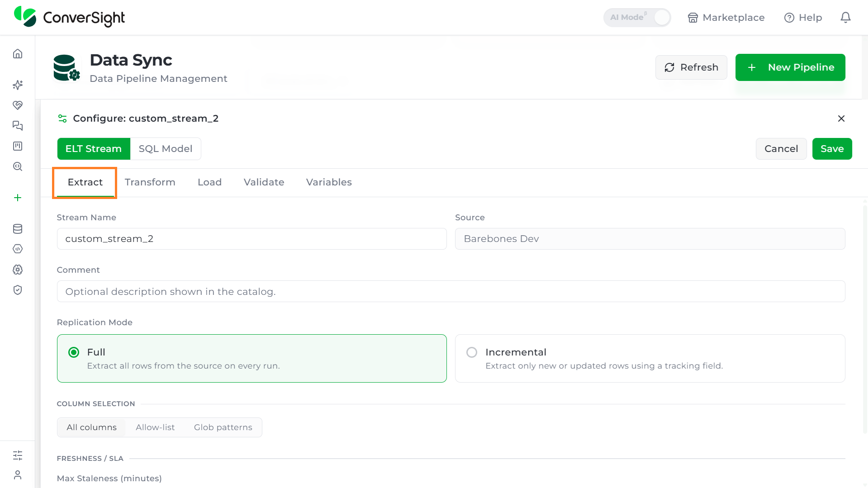Open the code circle sidebar icon
Viewport: 868px width, 488px height.
coord(18,249)
